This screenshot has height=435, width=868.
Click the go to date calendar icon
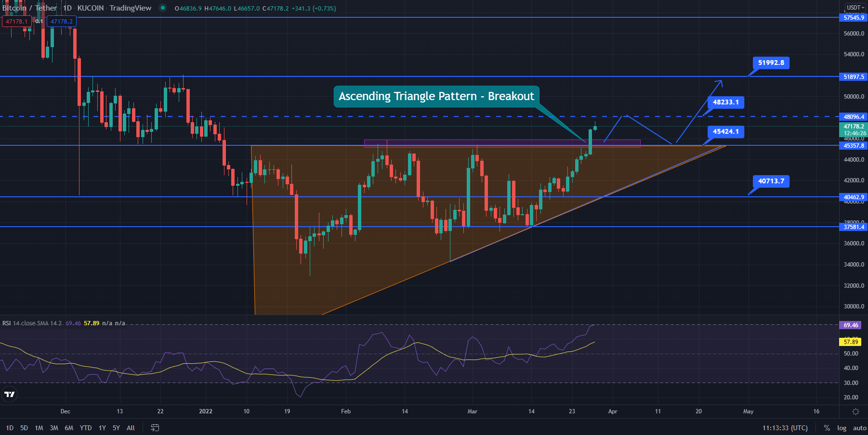(155, 428)
